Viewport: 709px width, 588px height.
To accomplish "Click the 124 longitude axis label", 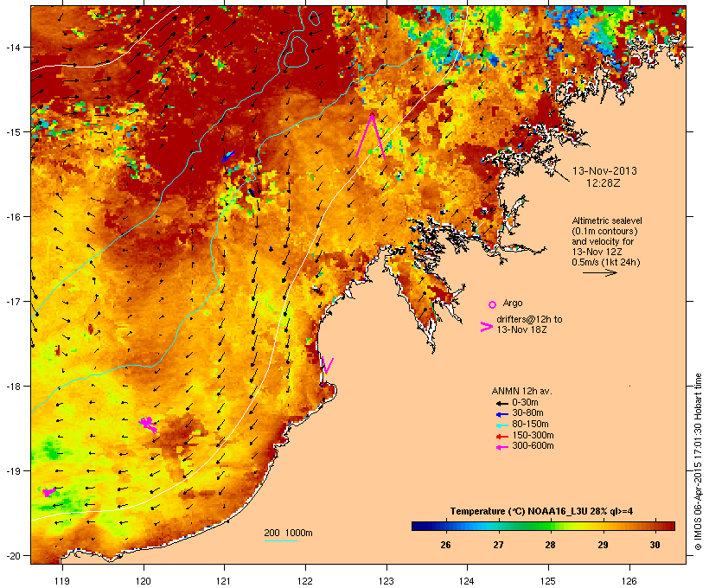I will point(467,581).
